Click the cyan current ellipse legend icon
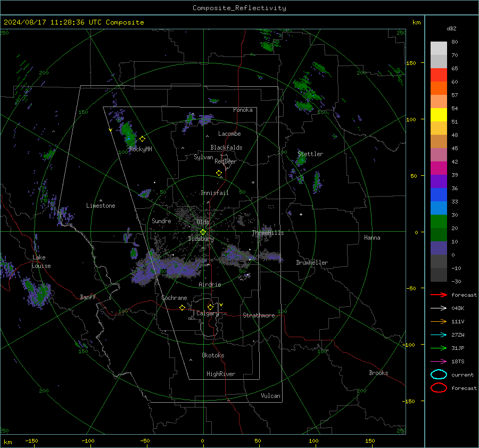Viewport: 479px width, 448px height. click(x=439, y=374)
